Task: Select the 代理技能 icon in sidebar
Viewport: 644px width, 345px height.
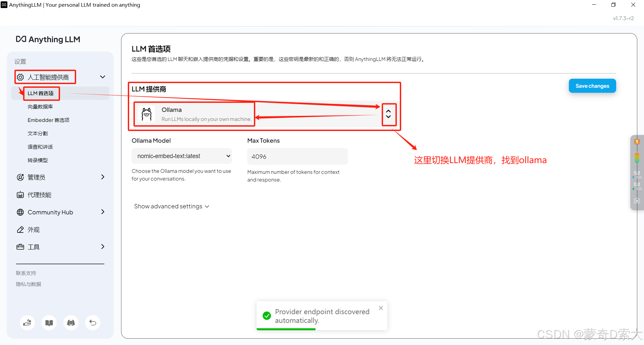Action: coord(20,194)
